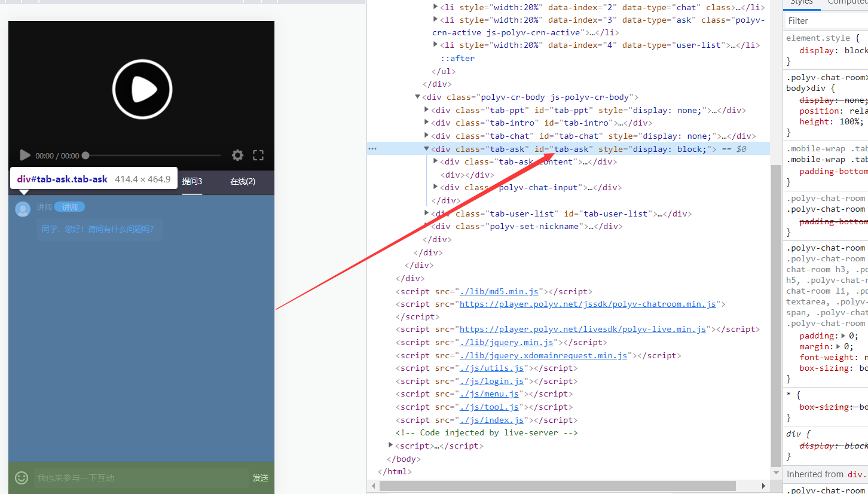Expand the polyv-set-nickname div node
This screenshot has width=868, height=494.
427,226
